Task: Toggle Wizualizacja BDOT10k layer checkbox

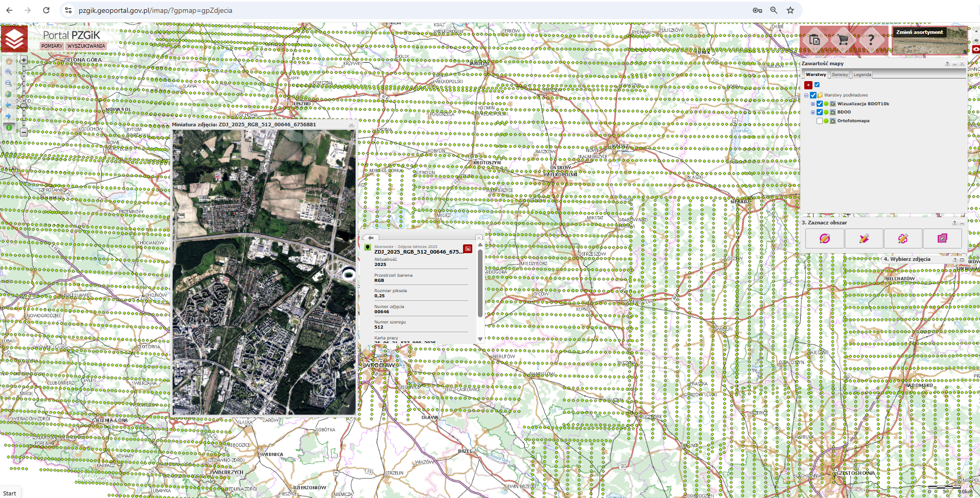Action: [x=820, y=104]
